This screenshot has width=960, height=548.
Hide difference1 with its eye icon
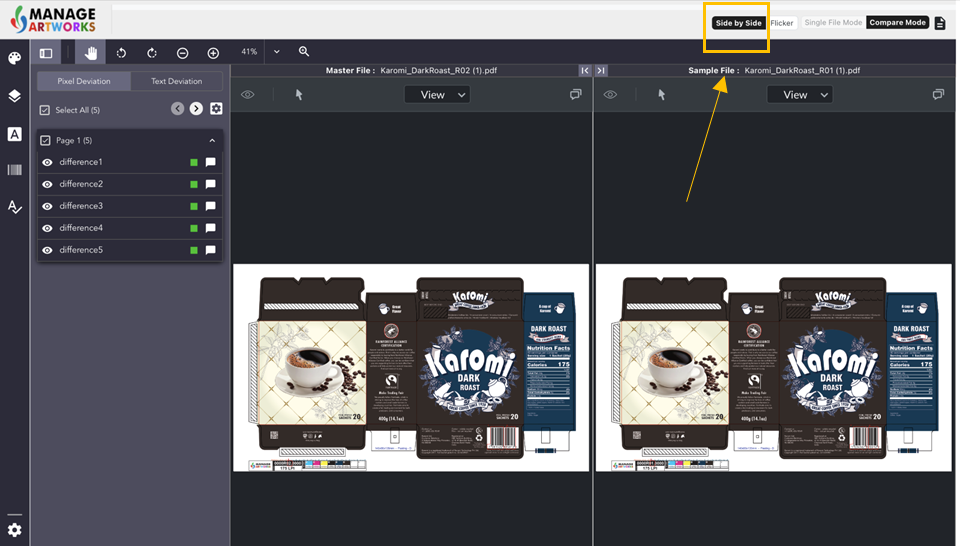click(47, 163)
